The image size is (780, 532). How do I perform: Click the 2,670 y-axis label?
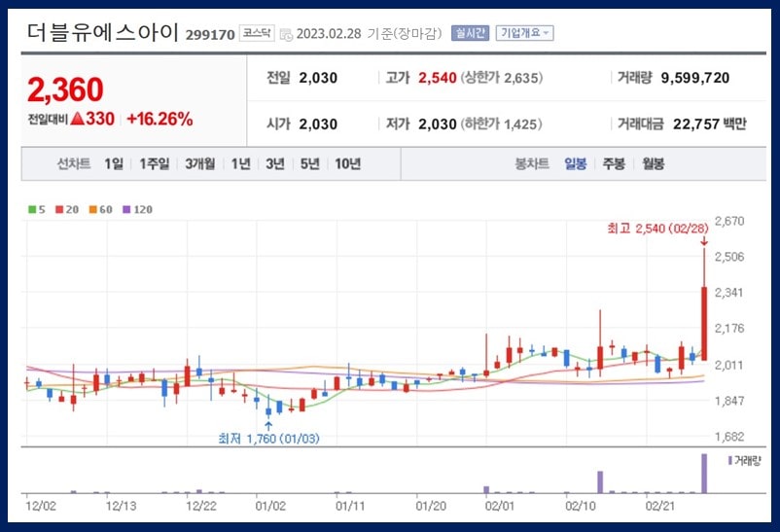729,221
